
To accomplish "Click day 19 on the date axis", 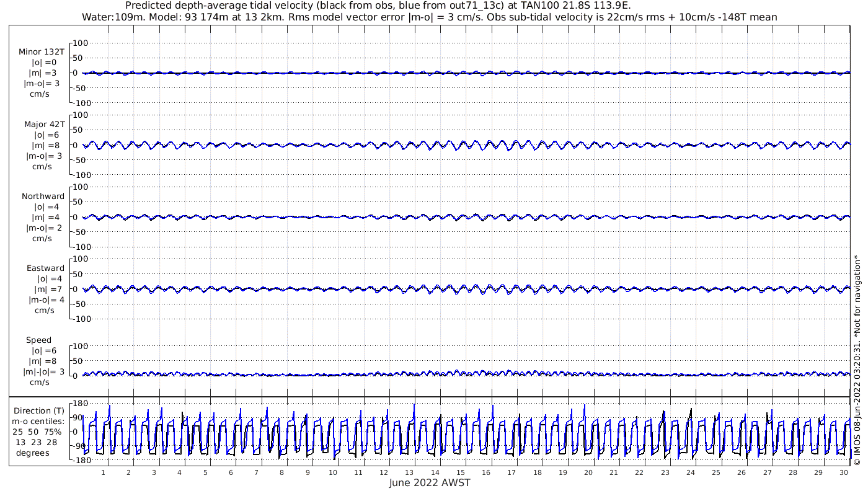I will coord(563,472).
